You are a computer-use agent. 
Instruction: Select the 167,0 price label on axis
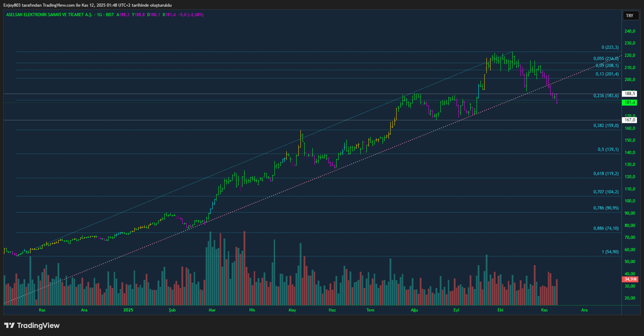click(x=630, y=120)
